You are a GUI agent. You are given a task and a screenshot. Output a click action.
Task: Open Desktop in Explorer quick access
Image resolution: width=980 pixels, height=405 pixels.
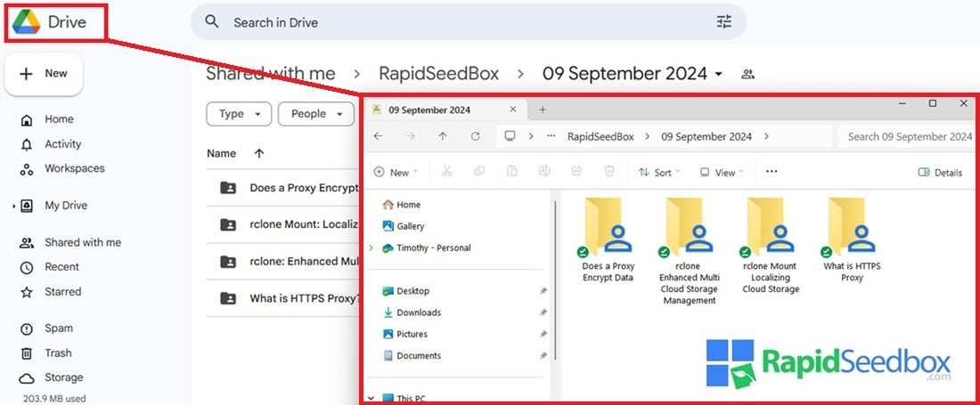pyautogui.click(x=405, y=291)
